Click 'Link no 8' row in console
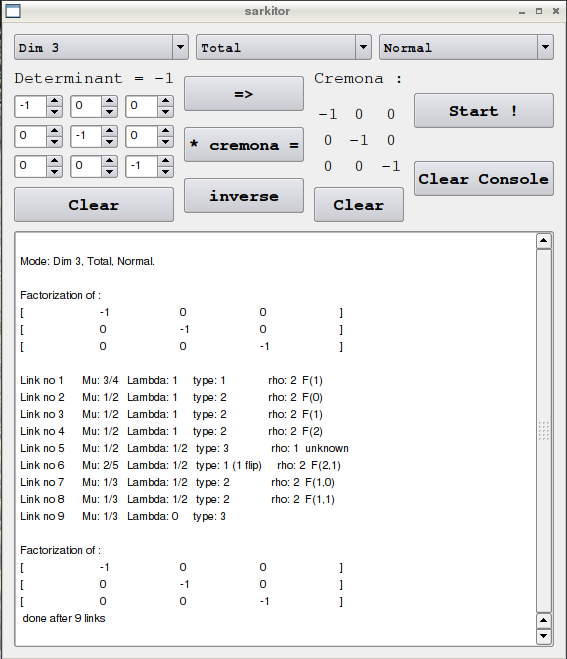Image resolution: width=567 pixels, height=659 pixels. (x=177, y=499)
